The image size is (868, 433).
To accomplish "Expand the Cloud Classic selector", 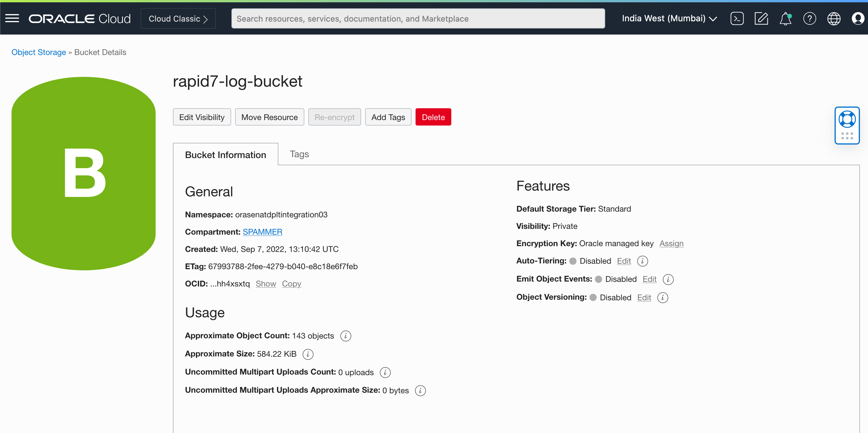I will click(178, 18).
